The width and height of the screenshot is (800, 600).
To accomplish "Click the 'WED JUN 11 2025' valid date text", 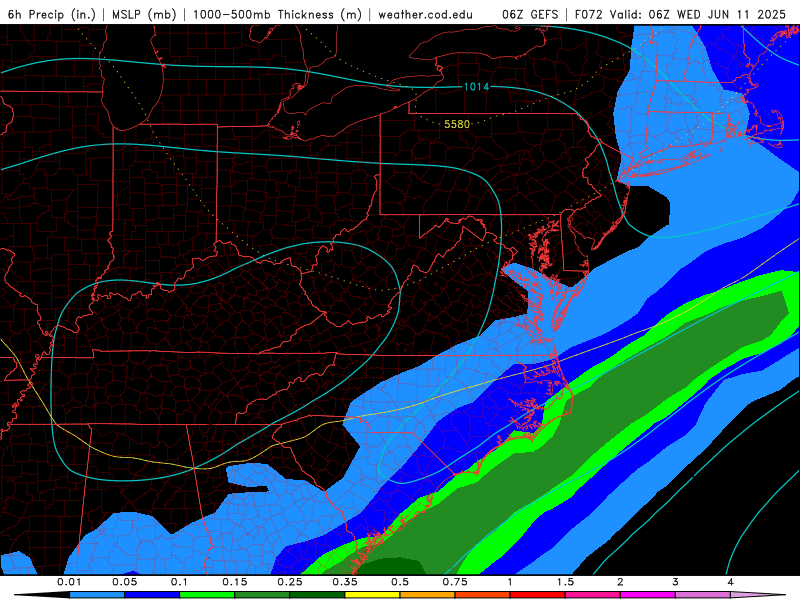I will [731, 14].
